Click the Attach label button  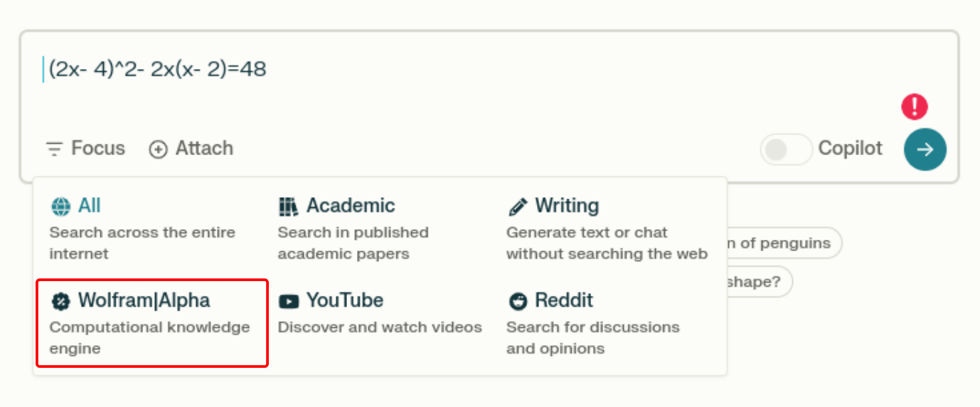[x=204, y=149]
